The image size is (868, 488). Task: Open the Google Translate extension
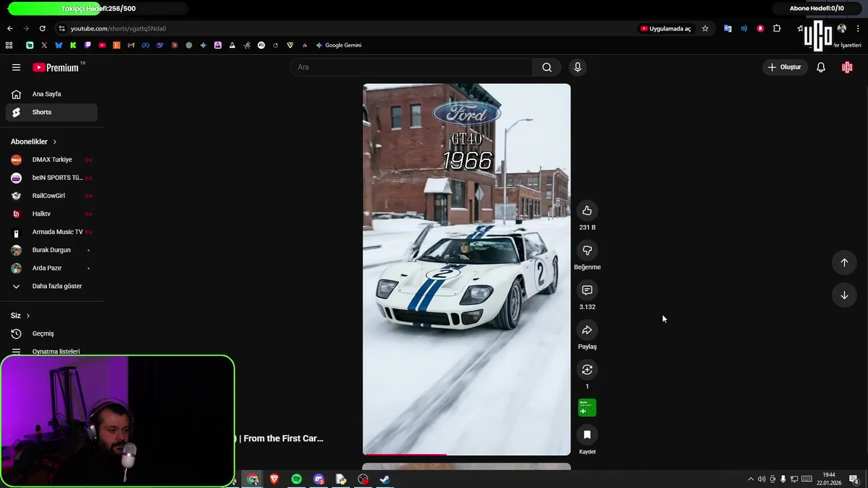tap(728, 28)
